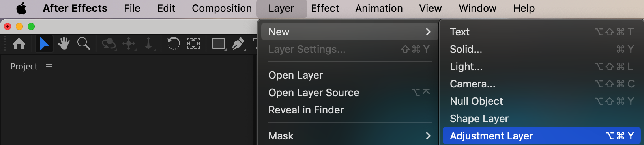This screenshot has width=644, height=145.
Task: Expand the Mask submenu
Action: click(349, 136)
